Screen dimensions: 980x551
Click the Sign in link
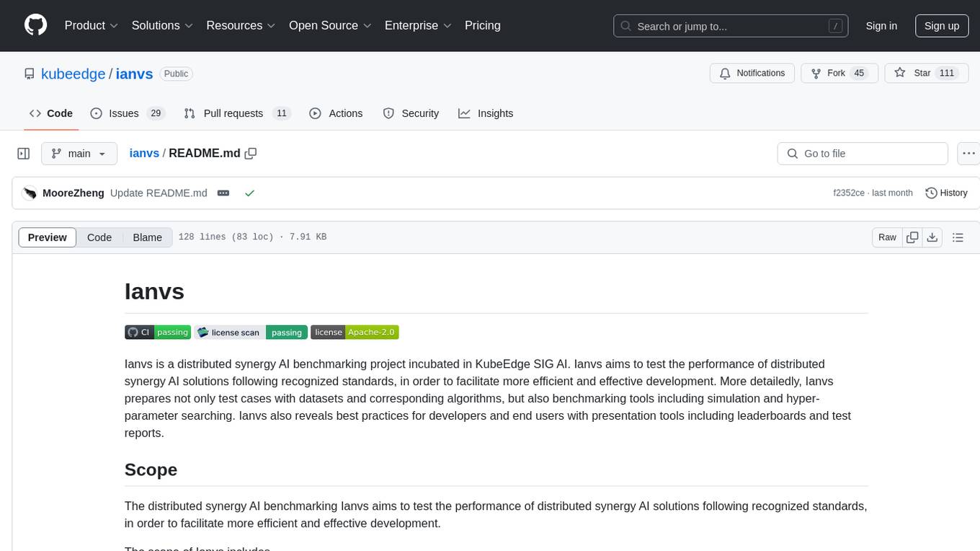(881, 26)
